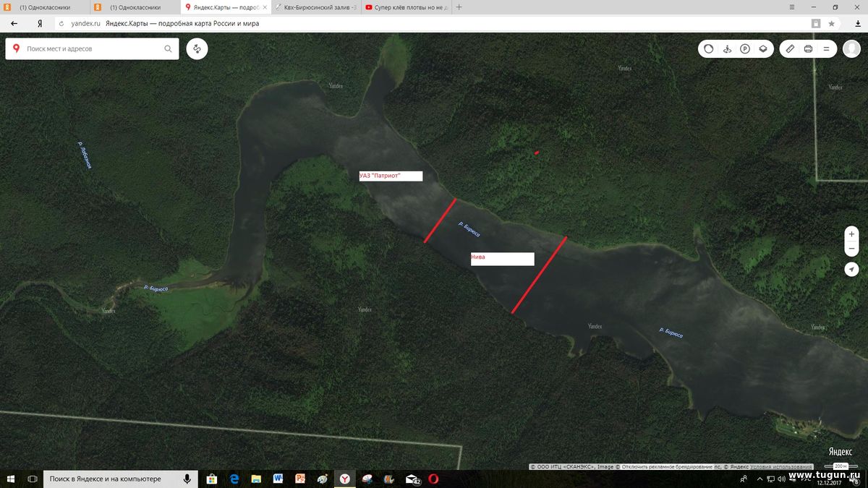Open the YouTube Супер клёв tab

pos(407,7)
